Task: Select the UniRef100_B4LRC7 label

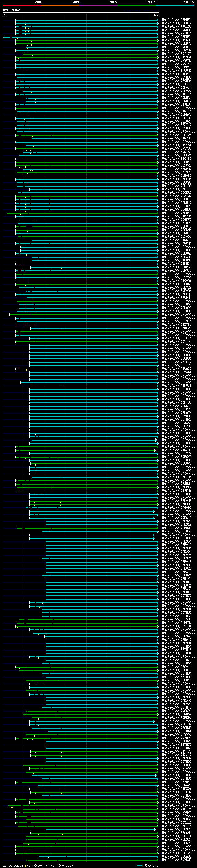Action: click(177, 74)
